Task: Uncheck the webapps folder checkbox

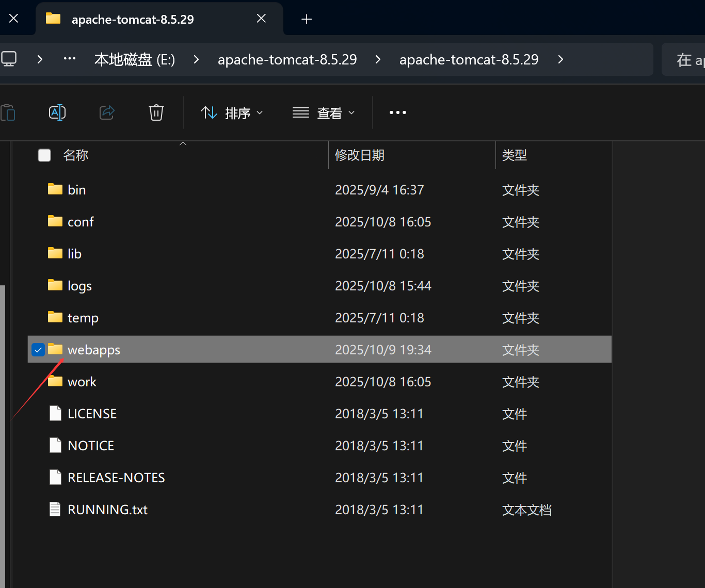Action: (x=38, y=350)
